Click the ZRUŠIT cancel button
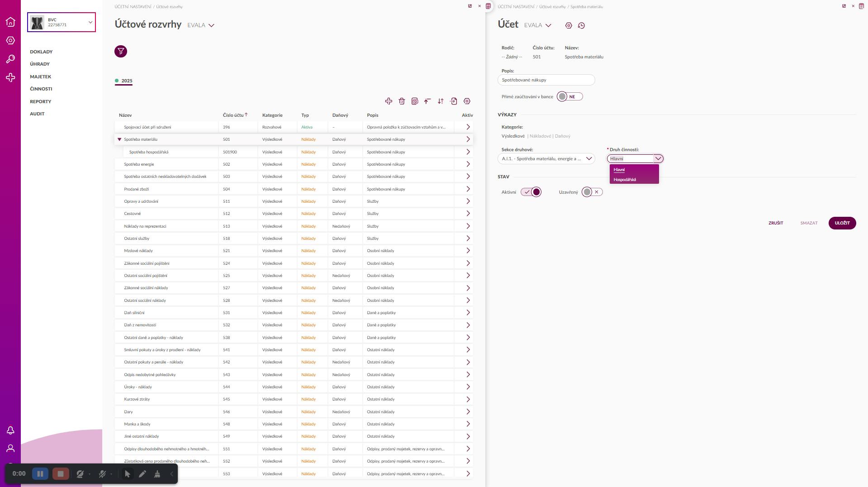 [775, 223]
